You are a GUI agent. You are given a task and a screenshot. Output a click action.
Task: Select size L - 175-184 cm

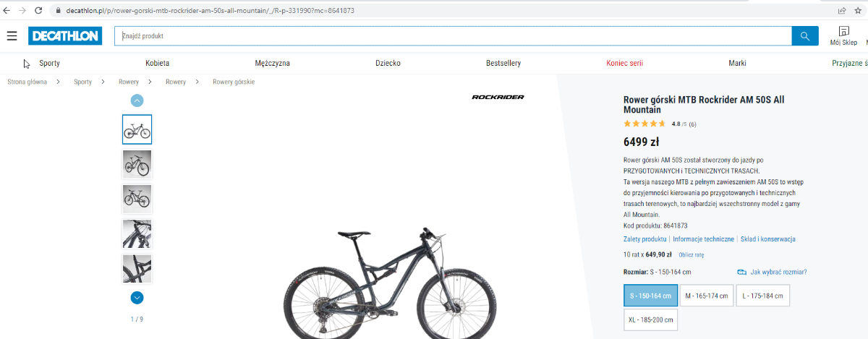pyautogui.click(x=762, y=296)
